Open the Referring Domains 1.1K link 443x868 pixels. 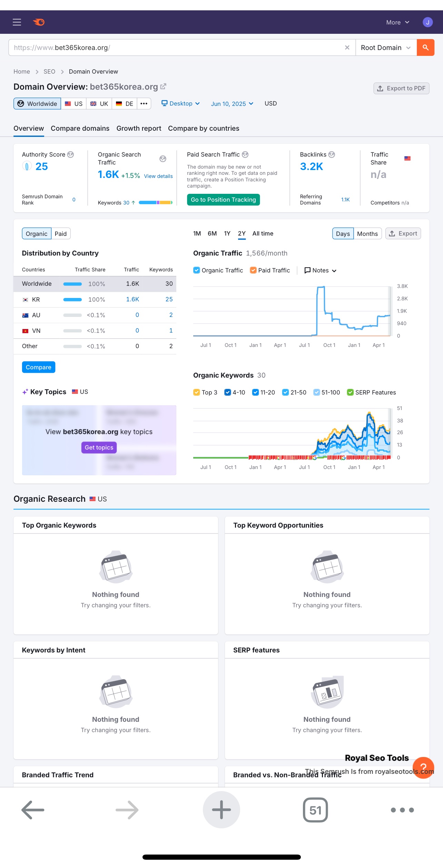[x=345, y=200]
